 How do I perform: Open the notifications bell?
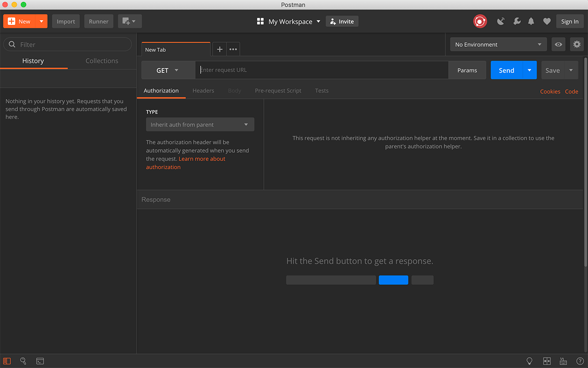click(x=531, y=21)
